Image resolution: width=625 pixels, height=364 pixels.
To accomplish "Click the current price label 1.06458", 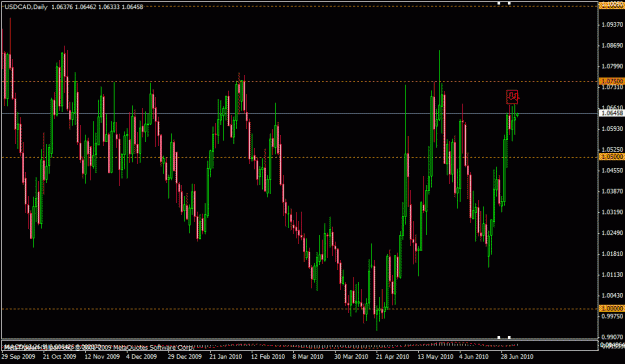I will click(612, 113).
